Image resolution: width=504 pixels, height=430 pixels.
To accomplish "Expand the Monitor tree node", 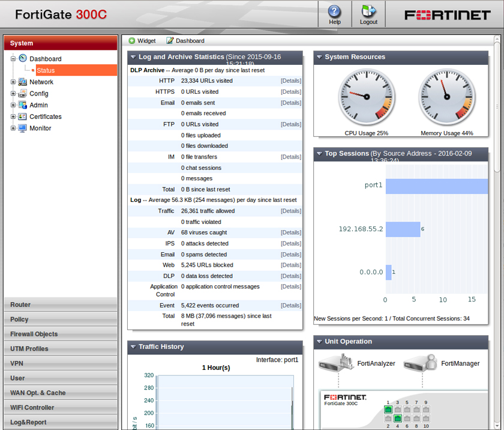I will [x=13, y=128].
